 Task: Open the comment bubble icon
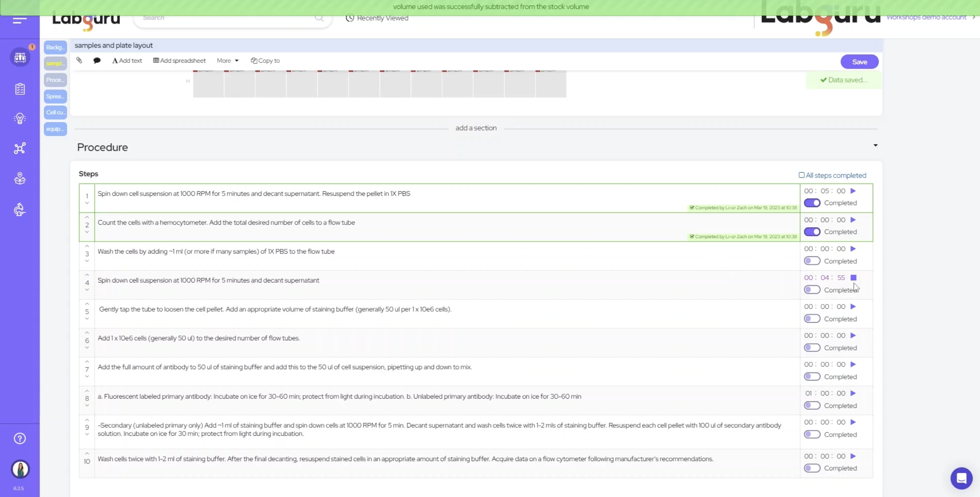tap(97, 60)
